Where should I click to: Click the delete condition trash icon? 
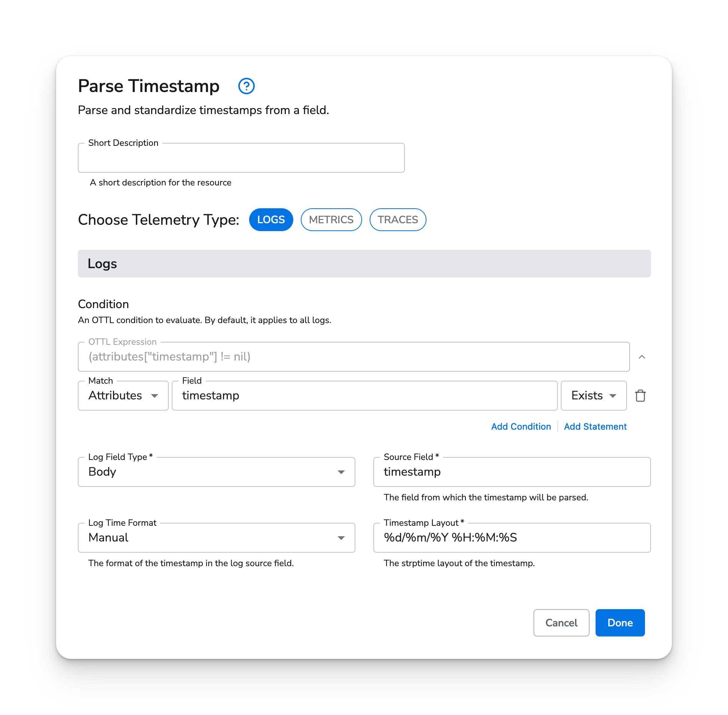click(x=640, y=395)
